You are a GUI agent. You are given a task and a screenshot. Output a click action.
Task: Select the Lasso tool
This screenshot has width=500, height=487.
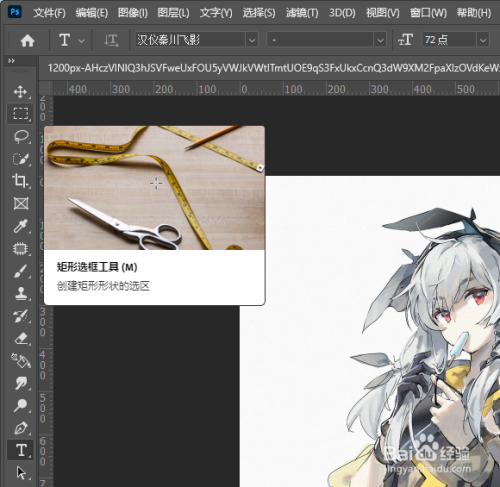tap(21, 137)
